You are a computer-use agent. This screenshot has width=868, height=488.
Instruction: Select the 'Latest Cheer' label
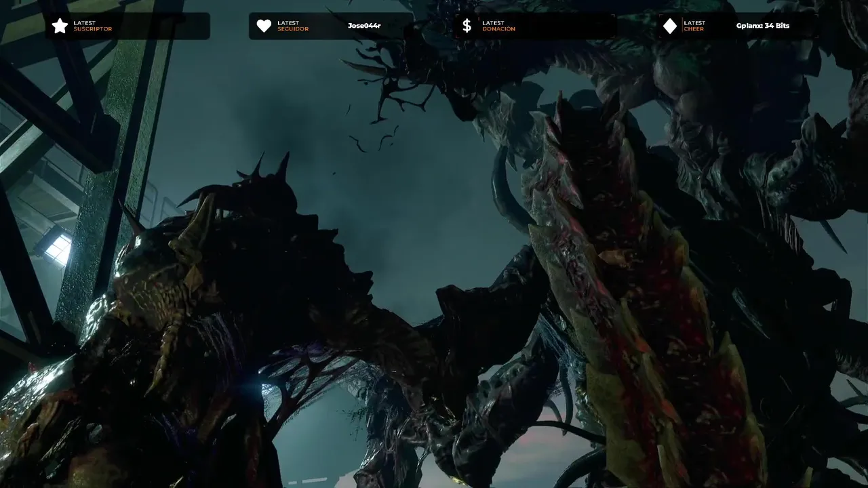pos(694,26)
